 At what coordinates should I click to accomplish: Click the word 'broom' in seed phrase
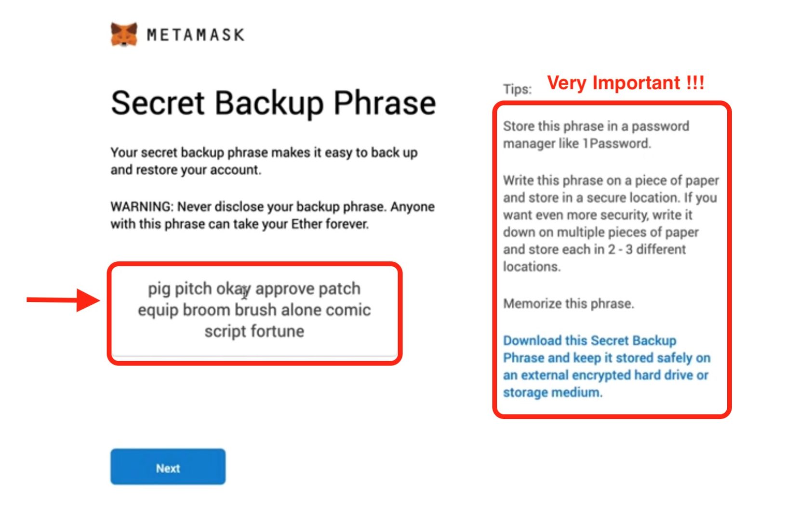click(x=206, y=310)
